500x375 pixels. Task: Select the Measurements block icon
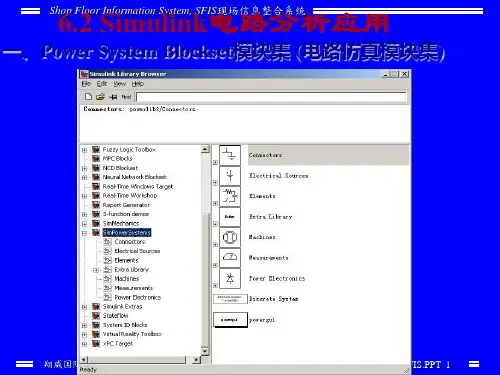point(230,258)
